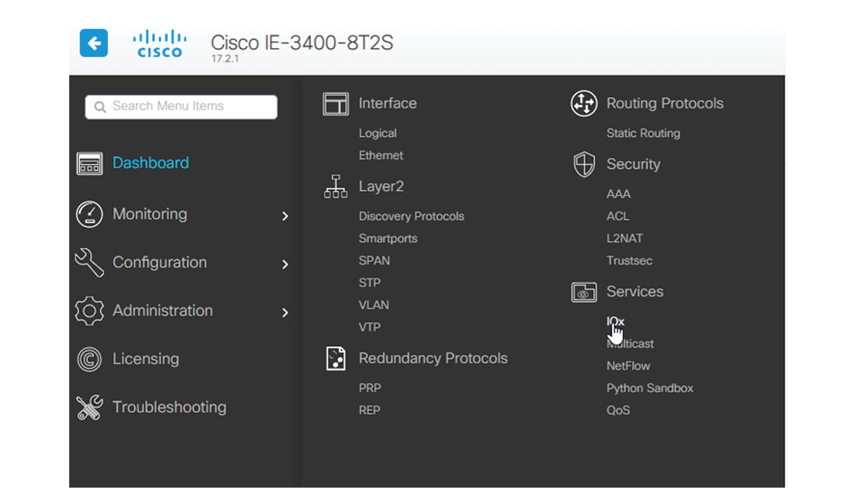Open IOx under Services
Image resolution: width=854 pixels, height=504 pixels.
point(615,321)
